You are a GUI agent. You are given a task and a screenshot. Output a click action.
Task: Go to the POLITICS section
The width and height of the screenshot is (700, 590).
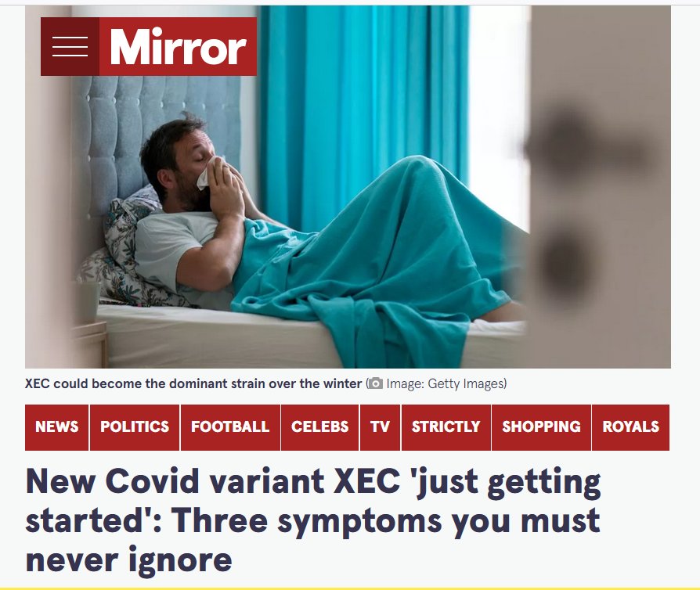point(135,427)
